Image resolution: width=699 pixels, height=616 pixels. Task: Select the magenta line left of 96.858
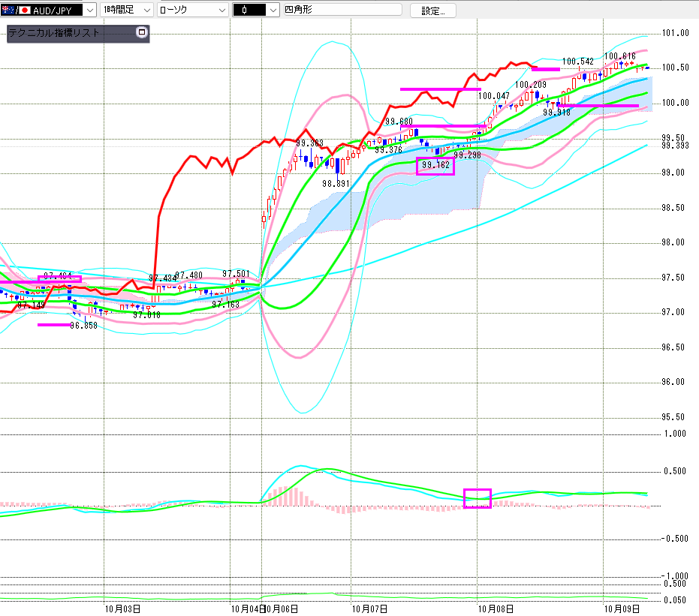pyautogui.click(x=53, y=325)
